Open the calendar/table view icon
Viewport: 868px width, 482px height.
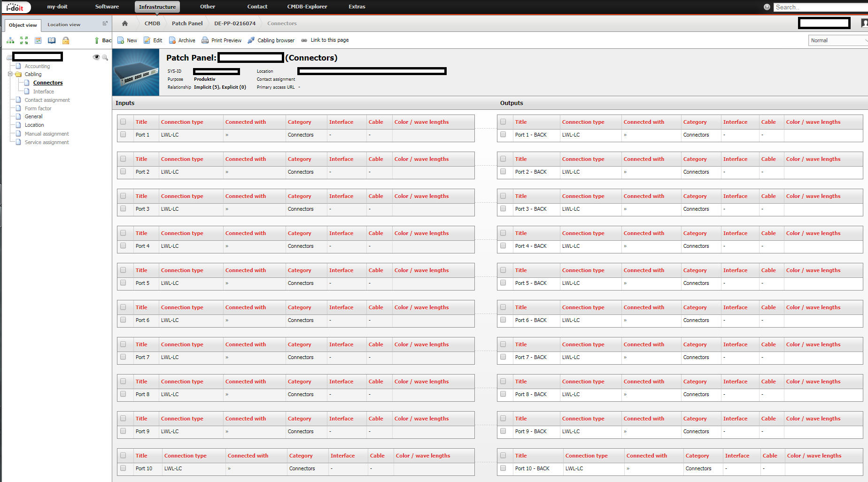tap(38, 41)
